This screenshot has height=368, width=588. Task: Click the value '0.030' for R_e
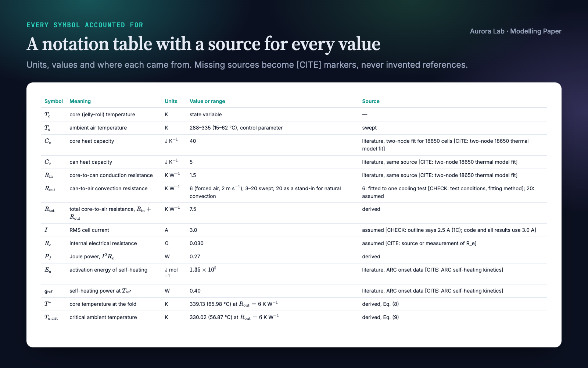[x=197, y=243]
